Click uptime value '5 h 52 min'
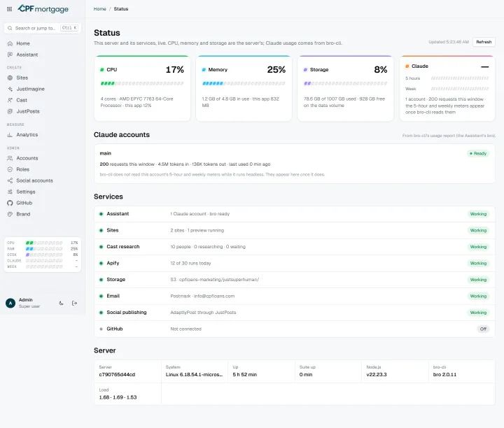The height and width of the screenshot is (428, 504). pos(244,375)
